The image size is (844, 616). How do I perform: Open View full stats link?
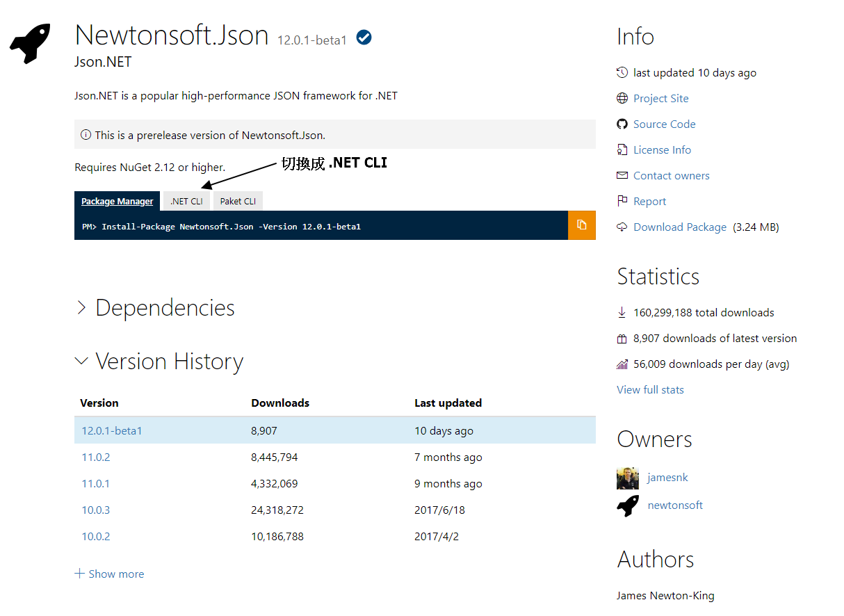click(651, 389)
